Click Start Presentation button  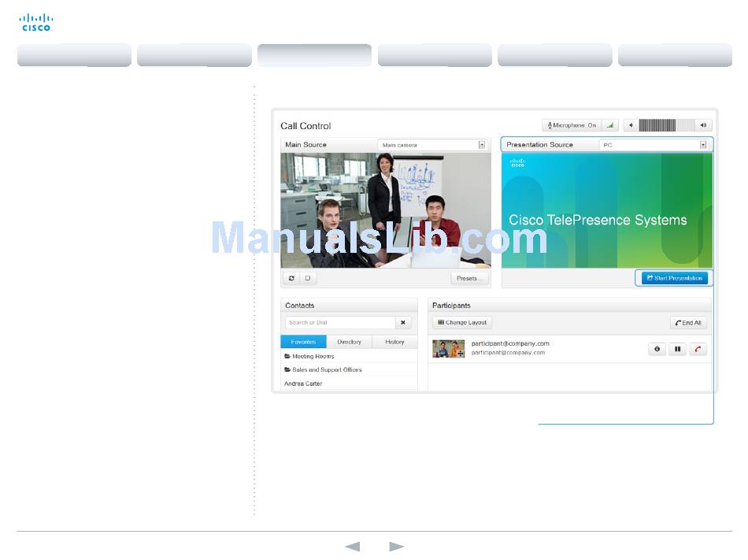(x=675, y=278)
